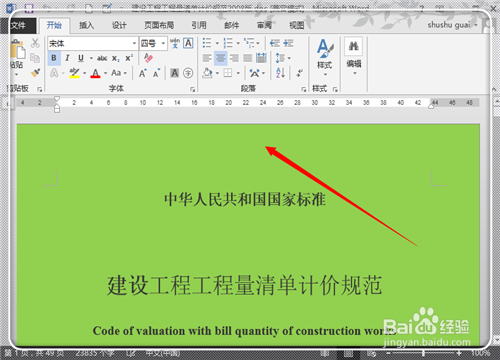Toggle Bold formatting

pyautogui.click(x=54, y=58)
